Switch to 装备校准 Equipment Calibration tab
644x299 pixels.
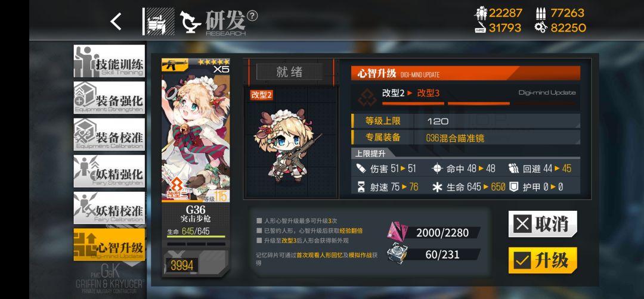[x=109, y=134]
